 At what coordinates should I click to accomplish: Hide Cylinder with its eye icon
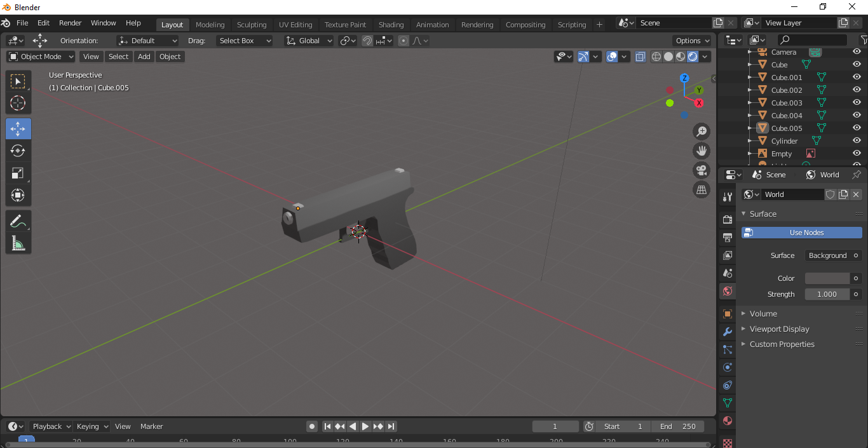pyautogui.click(x=857, y=141)
